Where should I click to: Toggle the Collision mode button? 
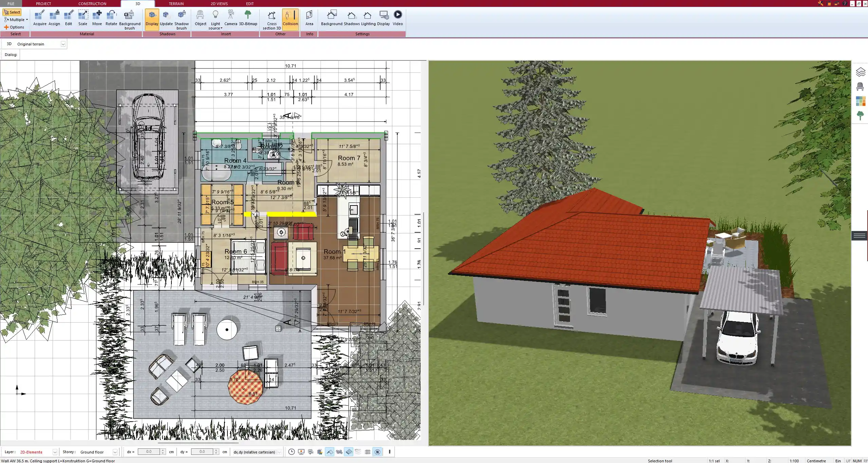tap(290, 18)
